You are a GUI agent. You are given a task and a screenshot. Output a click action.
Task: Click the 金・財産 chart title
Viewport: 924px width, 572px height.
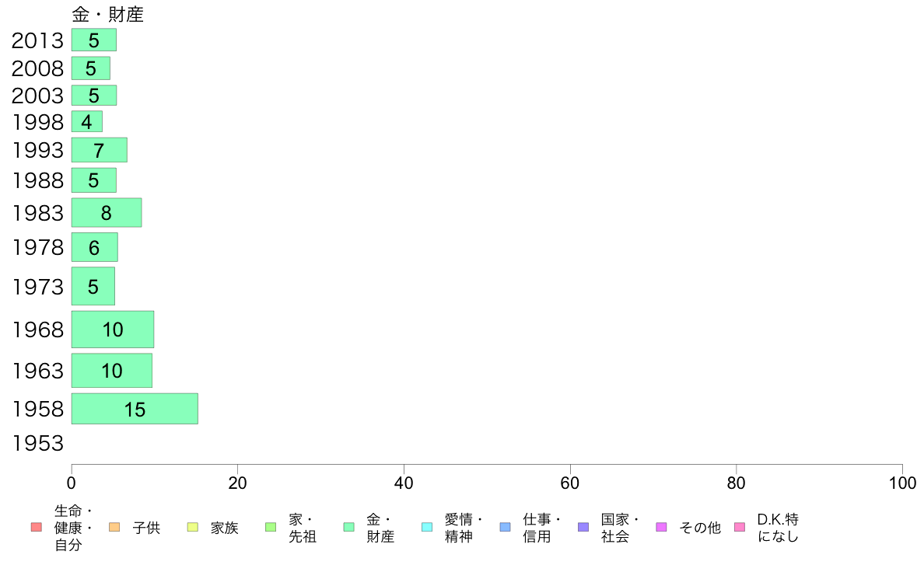pos(108,14)
